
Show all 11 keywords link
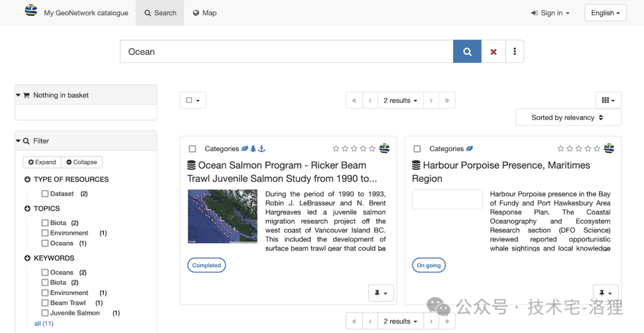click(44, 323)
